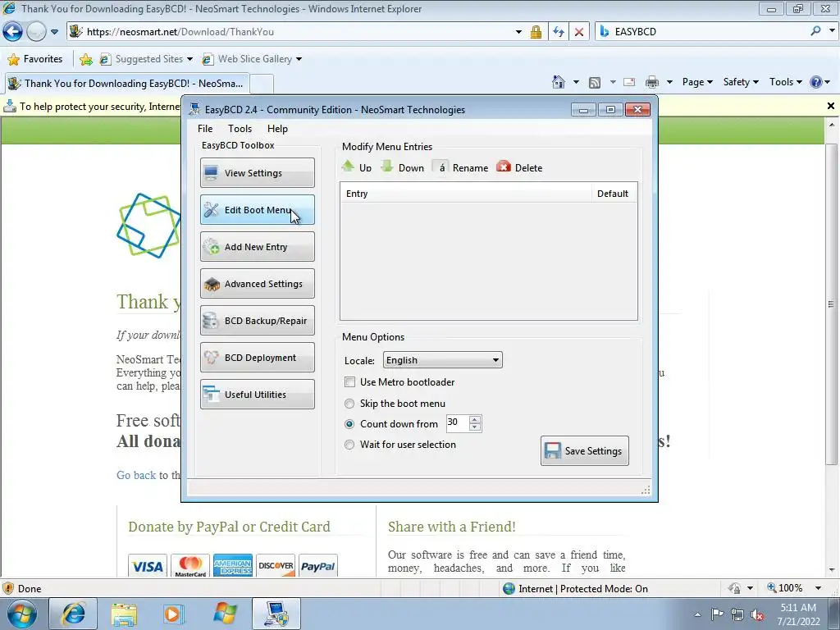Select Count down from radio button

point(349,424)
